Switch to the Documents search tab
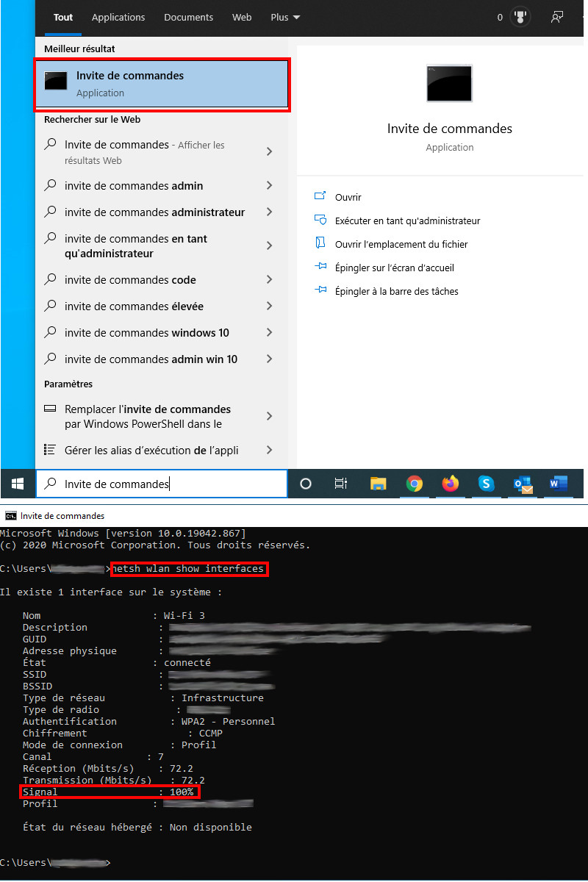Image resolution: width=588 pixels, height=882 pixels. [189, 17]
